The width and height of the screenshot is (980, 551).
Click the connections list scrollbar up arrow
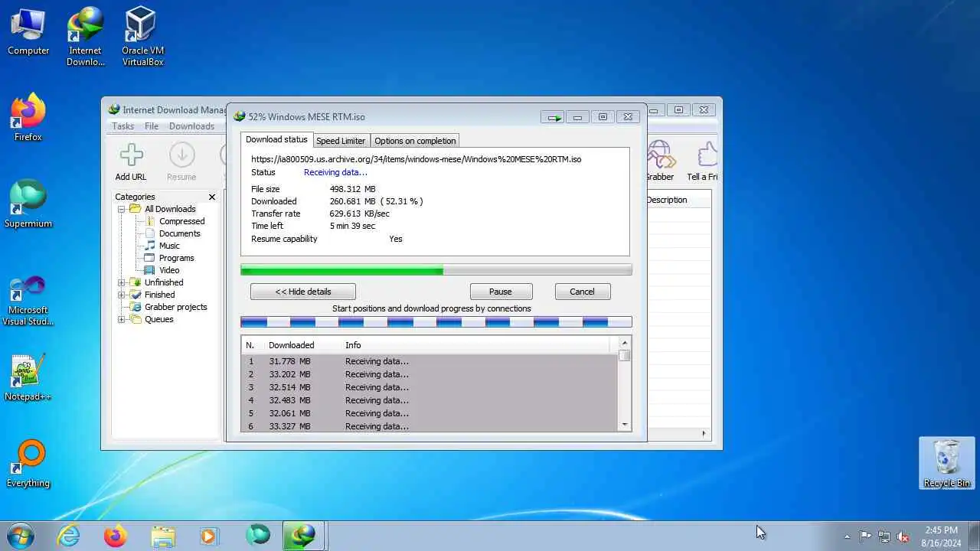[x=625, y=343]
